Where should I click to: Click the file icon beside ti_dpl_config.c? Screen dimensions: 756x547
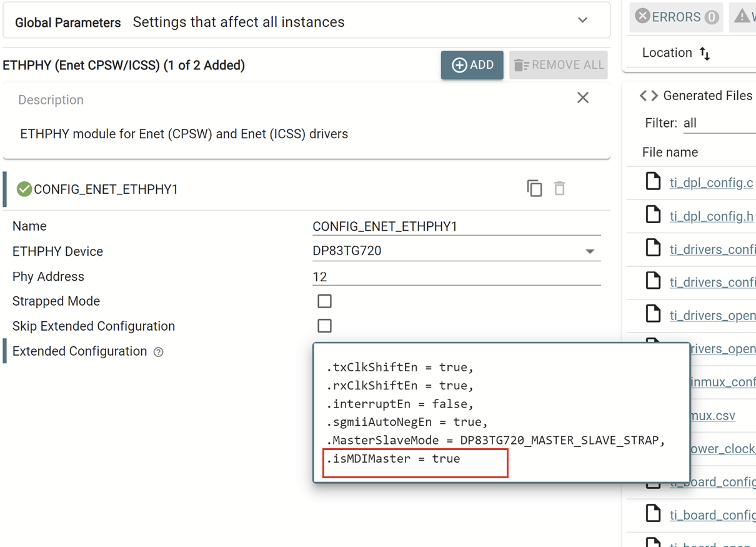pos(653,181)
